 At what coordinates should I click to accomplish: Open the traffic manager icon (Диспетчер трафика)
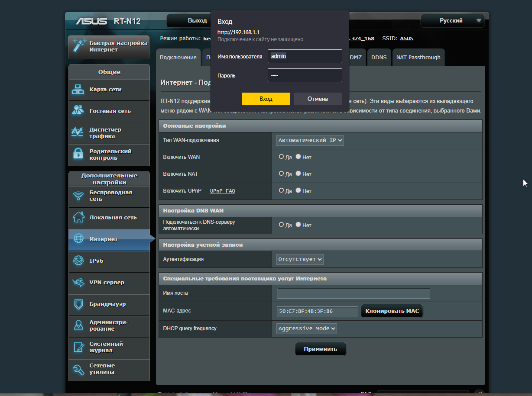coord(78,132)
